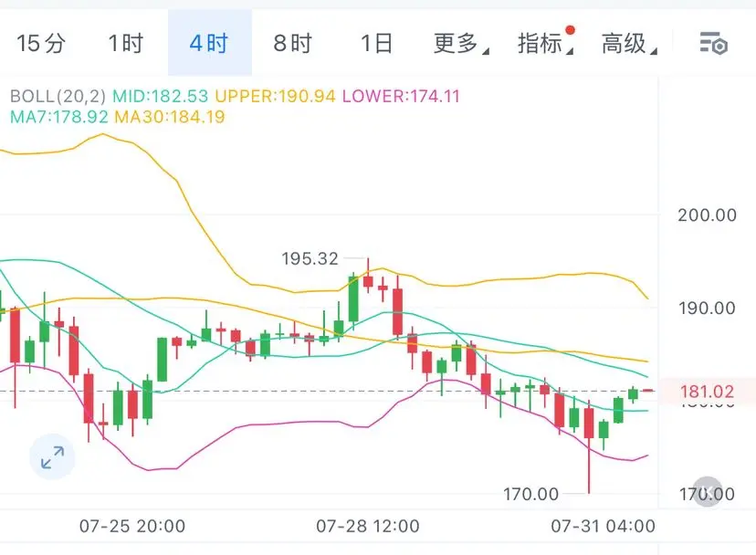
Task: Tap the MA7:178.92 label
Action: [x=58, y=117]
